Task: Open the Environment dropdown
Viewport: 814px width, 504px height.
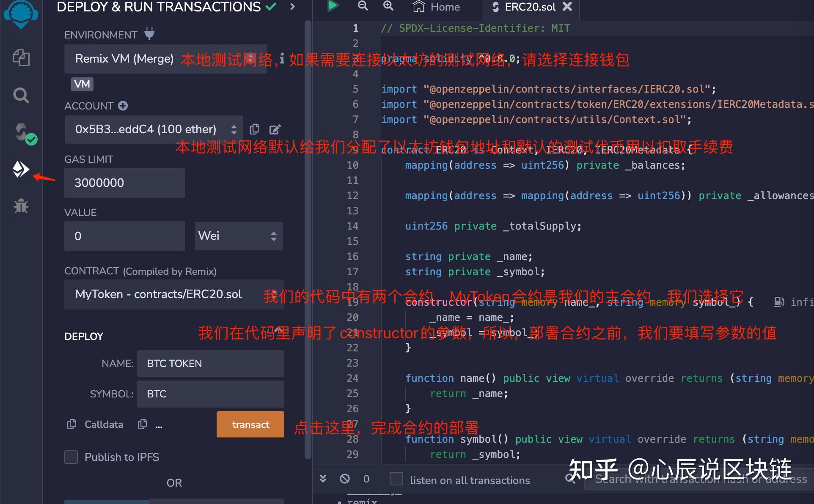Action: click(x=166, y=59)
